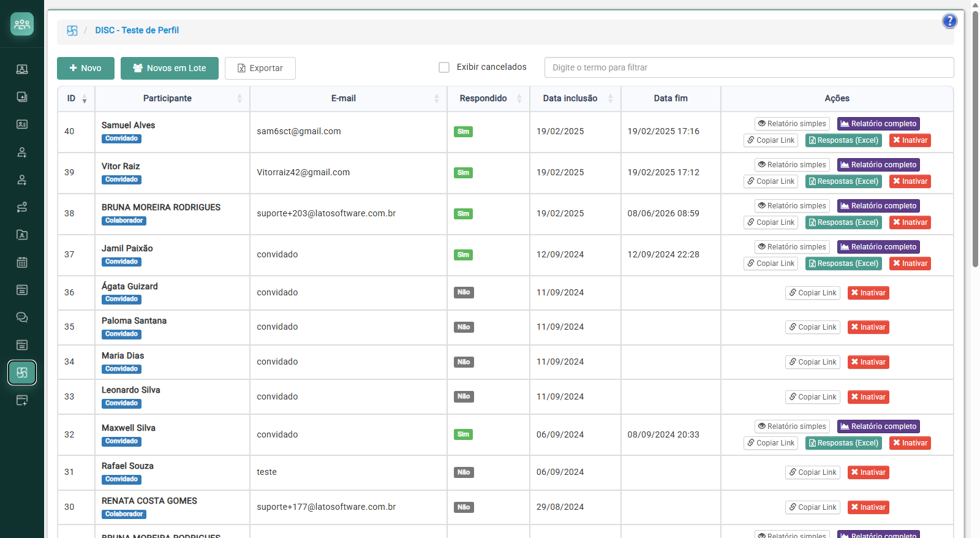Click the first sidebar icon below the logo

tap(22, 69)
